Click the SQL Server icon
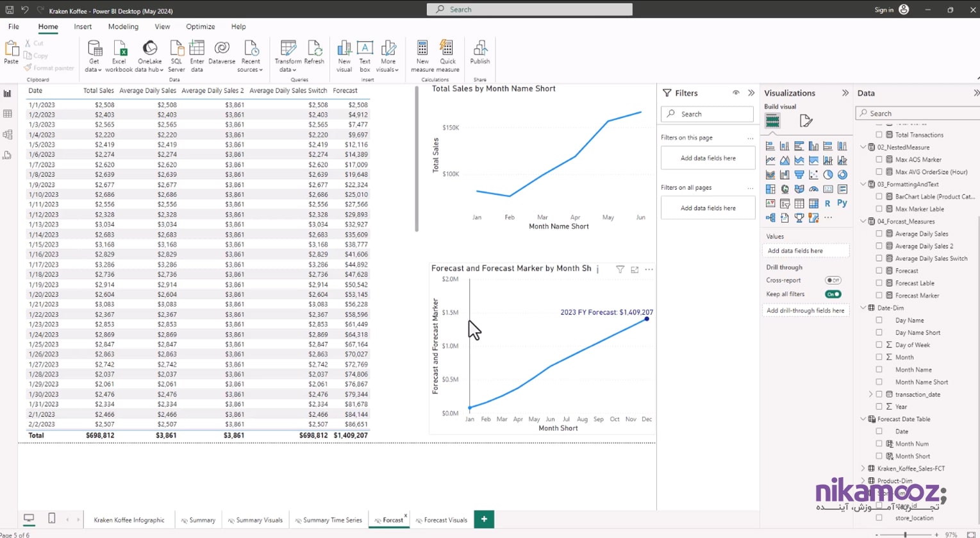 176,49
